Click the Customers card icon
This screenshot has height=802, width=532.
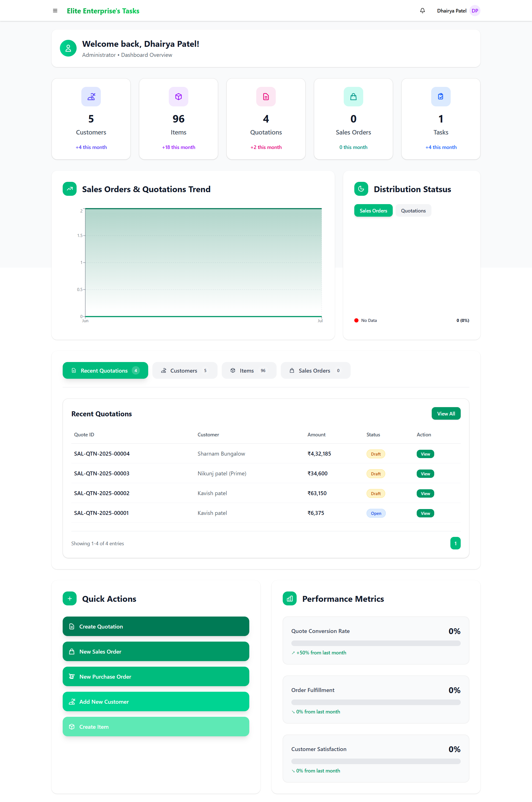(x=91, y=97)
